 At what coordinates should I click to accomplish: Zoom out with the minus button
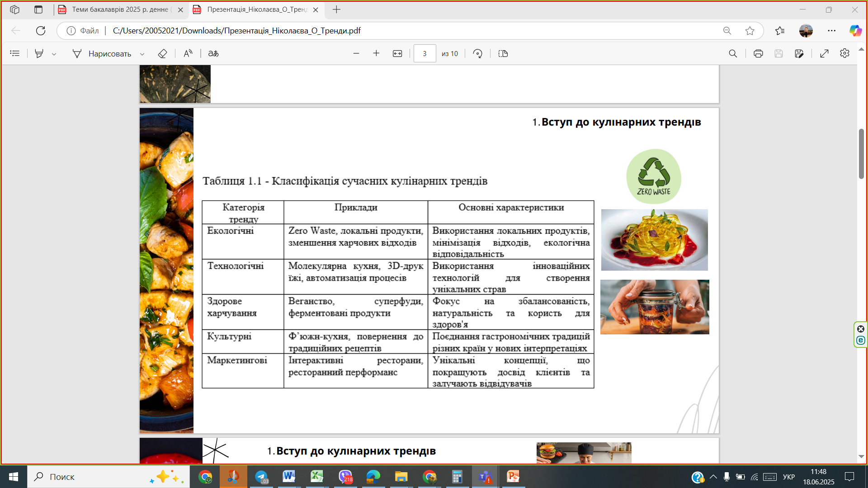pos(356,54)
